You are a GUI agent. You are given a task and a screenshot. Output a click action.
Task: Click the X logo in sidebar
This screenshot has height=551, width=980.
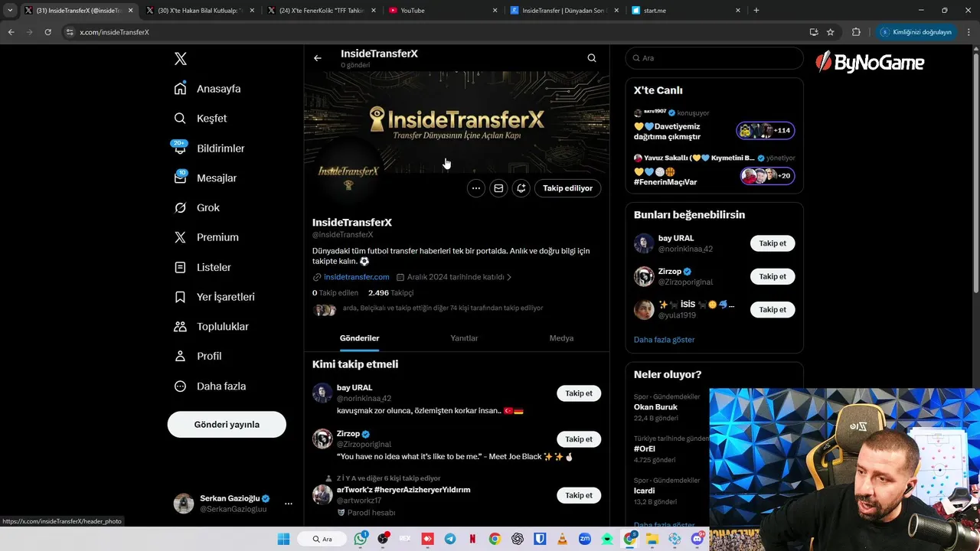[180, 59]
